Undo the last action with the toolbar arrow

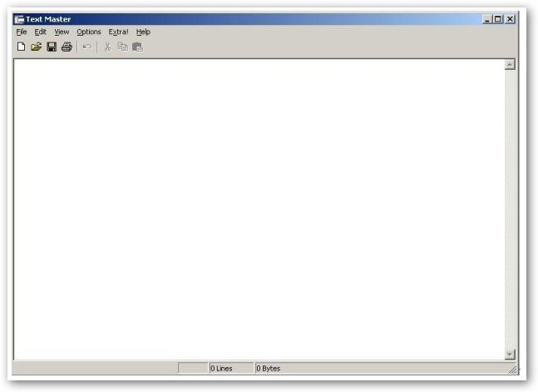click(x=86, y=47)
